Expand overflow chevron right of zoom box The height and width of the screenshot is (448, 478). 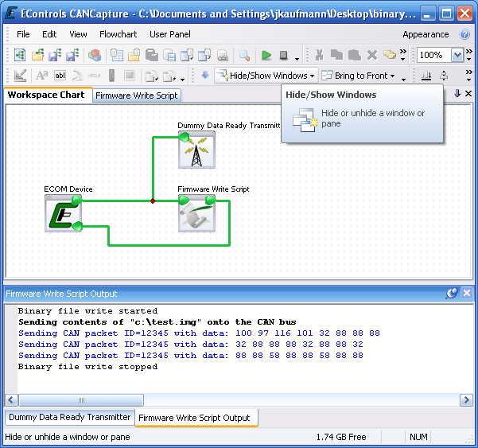[469, 55]
